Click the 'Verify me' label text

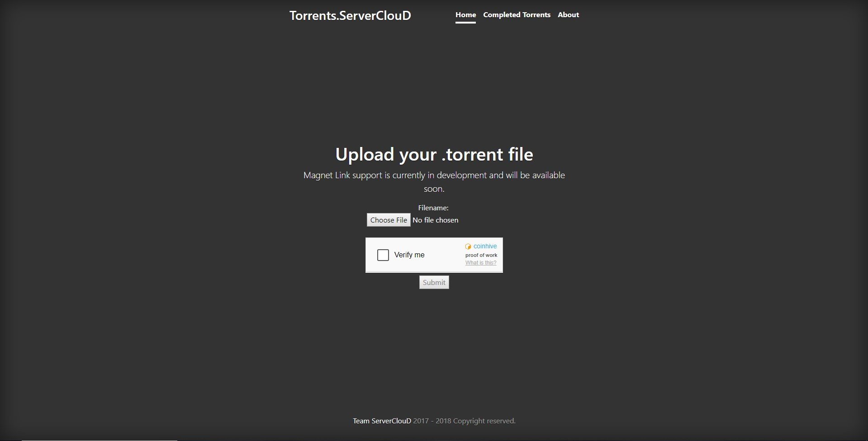coord(409,255)
